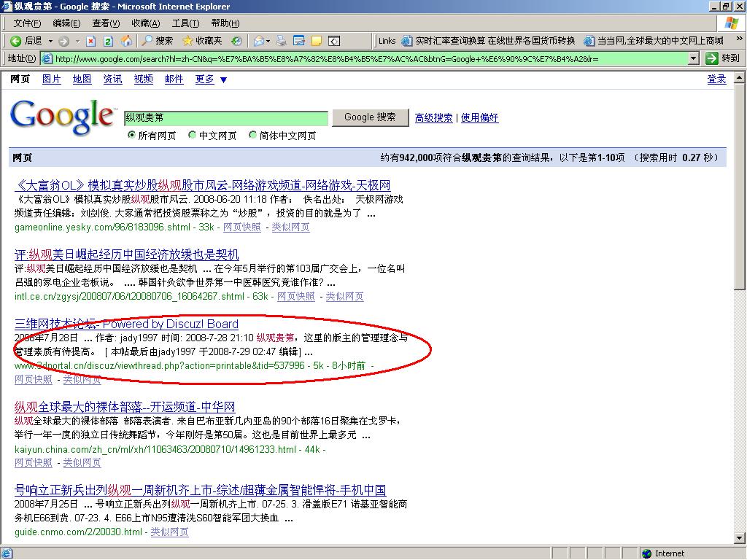
Task: Open result 评:纵观美日崛起经历中国经济放缓
Action: pos(127,254)
